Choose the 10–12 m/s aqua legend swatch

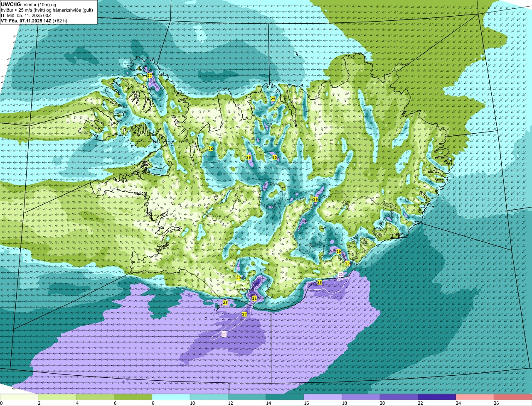209,397
